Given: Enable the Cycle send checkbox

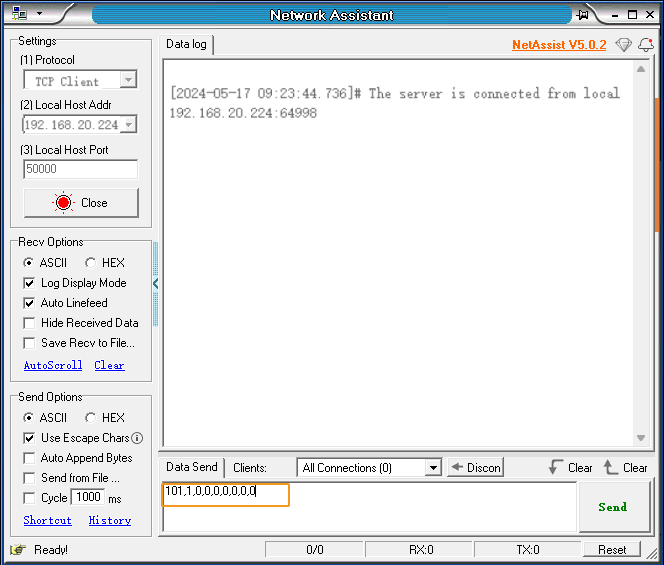Looking at the screenshot, I should pyautogui.click(x=29, y=498).
